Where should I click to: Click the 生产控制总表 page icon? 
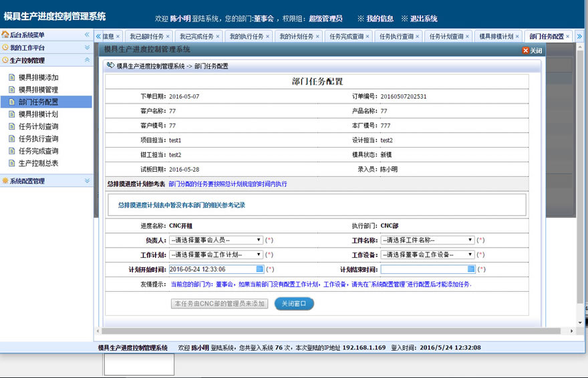click(11, 164)
